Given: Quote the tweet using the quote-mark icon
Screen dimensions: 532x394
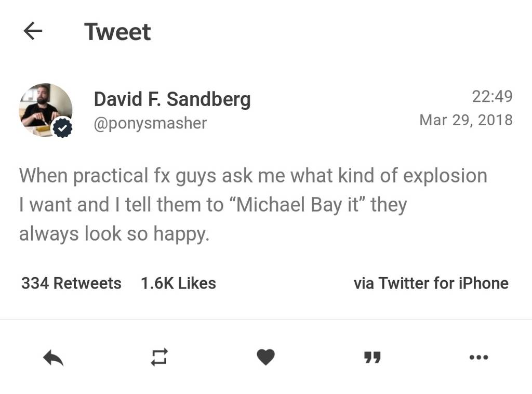Looking at the screenshot, I should (x=372, y=358).
